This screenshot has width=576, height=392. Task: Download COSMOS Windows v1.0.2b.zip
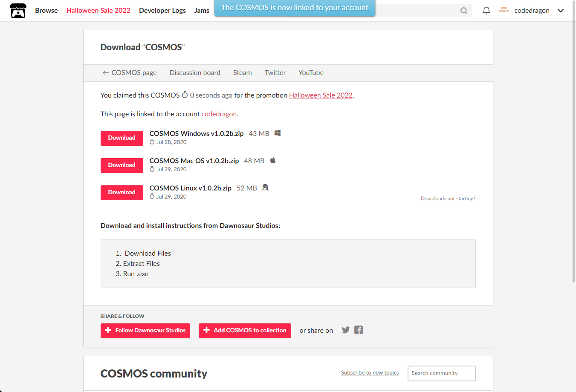tap(122, 138)
